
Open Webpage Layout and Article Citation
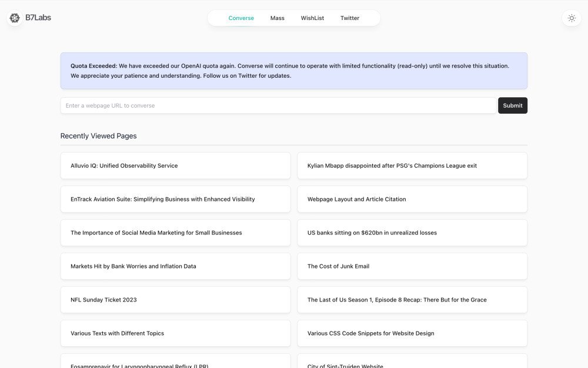coord(412,200)
